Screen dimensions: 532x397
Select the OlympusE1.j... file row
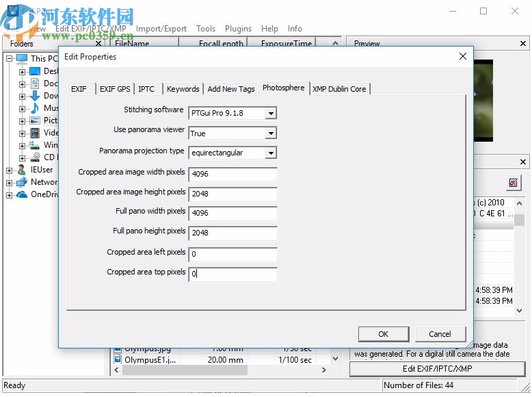(x=221, y=359)
